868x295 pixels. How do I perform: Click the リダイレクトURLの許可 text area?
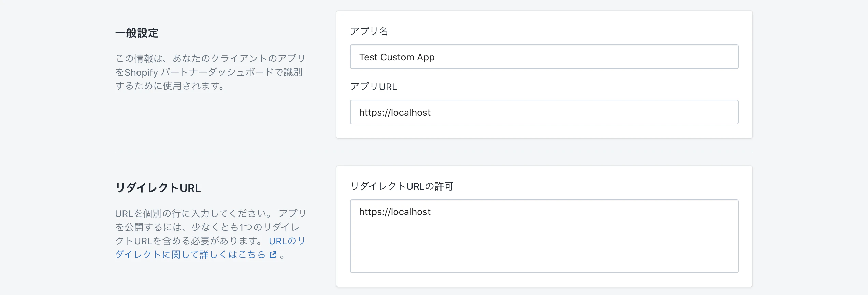(544, 236)
